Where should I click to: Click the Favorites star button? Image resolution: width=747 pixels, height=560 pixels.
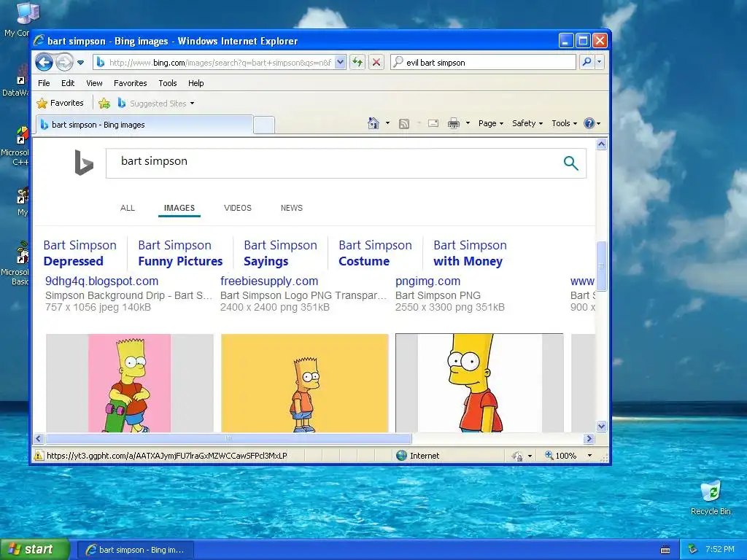(60, 103)
